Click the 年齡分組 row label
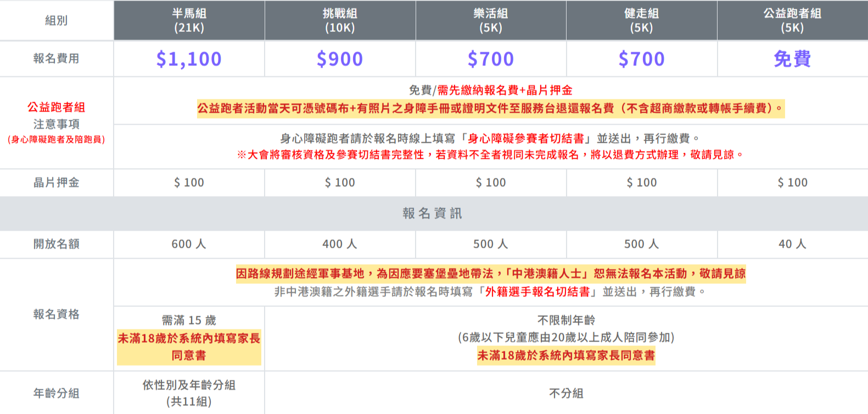The image size is (868, 414). [x=56, y=393]
